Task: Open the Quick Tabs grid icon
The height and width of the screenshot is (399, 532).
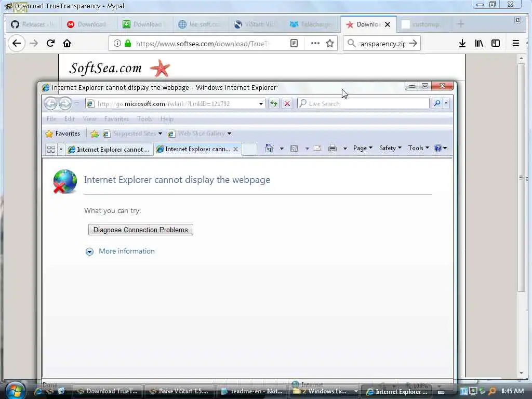Action: (51, 149)
